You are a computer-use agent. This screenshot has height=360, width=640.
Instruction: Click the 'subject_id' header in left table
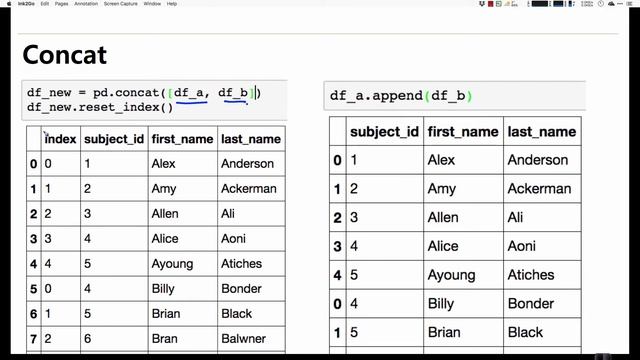pyautogui.click(x=114, y=139)
